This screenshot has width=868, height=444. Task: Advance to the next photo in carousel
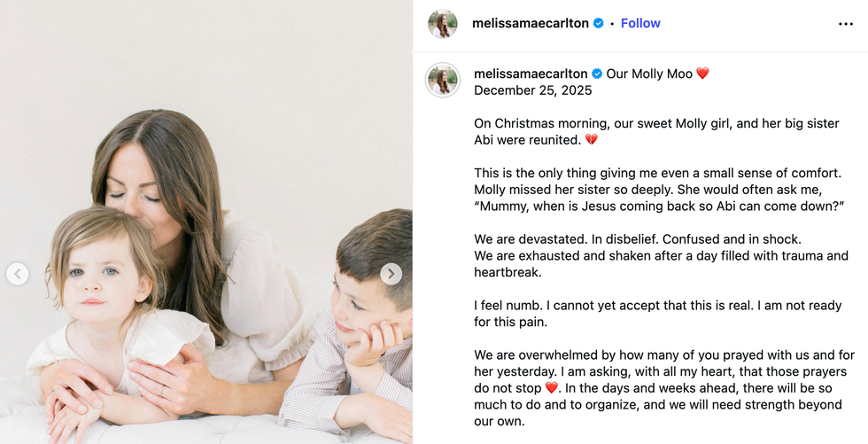point(391,274)
